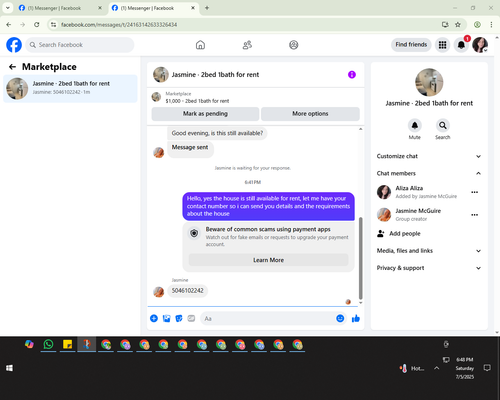Switch to the first Messenger browser tab
This screenshot has width=500, height=400.
tap(60, 8)
